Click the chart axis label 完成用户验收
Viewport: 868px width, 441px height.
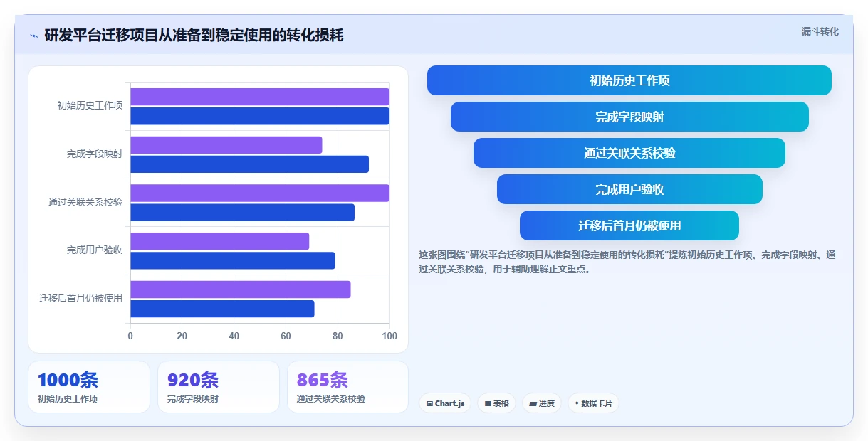point(95,250)
